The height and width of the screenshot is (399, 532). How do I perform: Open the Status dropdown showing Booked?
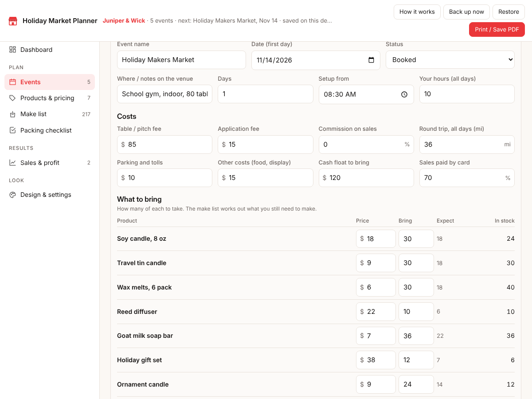tap(450, 60)
